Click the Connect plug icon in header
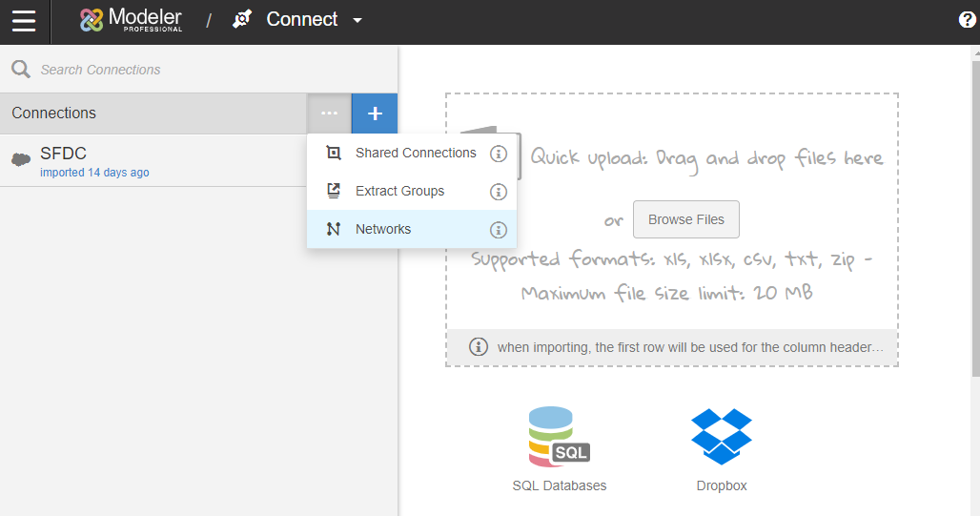This screenshot has height=516, width=980. pyautogui.click(x=242, y=20)
